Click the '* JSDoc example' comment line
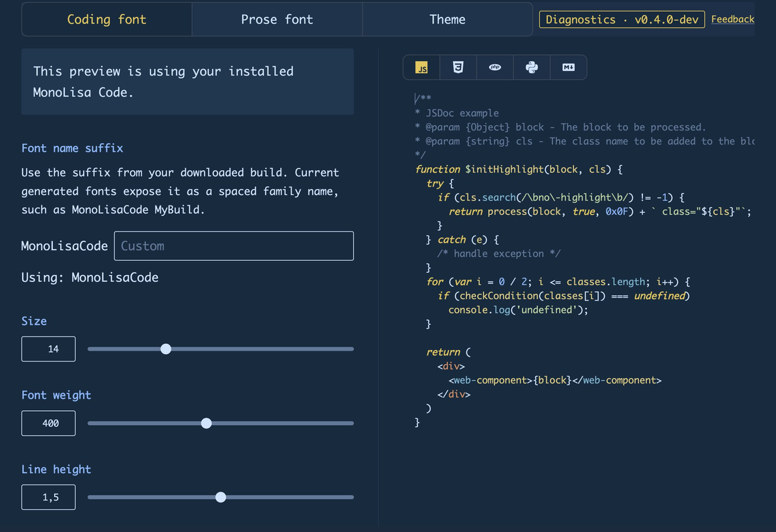The image size is (776, 532). (457, 113)
